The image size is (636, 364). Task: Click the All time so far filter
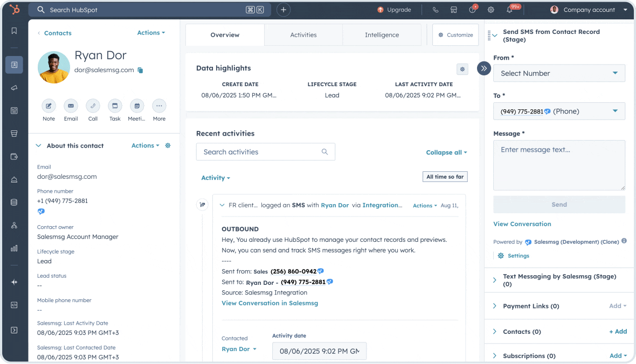(445, 177)
